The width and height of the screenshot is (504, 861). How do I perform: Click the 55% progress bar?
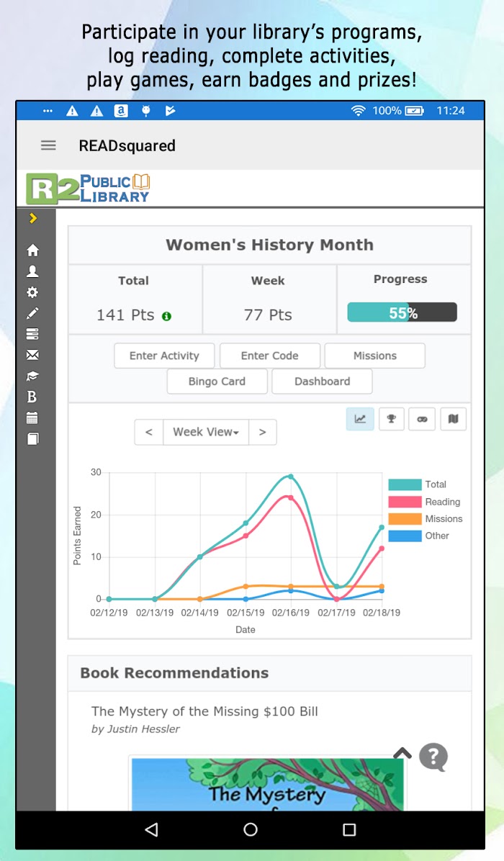[402, 312]
